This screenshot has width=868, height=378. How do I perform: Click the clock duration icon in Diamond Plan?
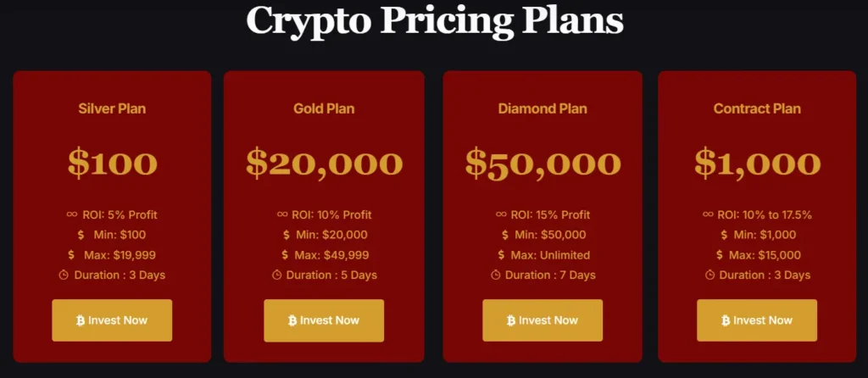(495, 275)
